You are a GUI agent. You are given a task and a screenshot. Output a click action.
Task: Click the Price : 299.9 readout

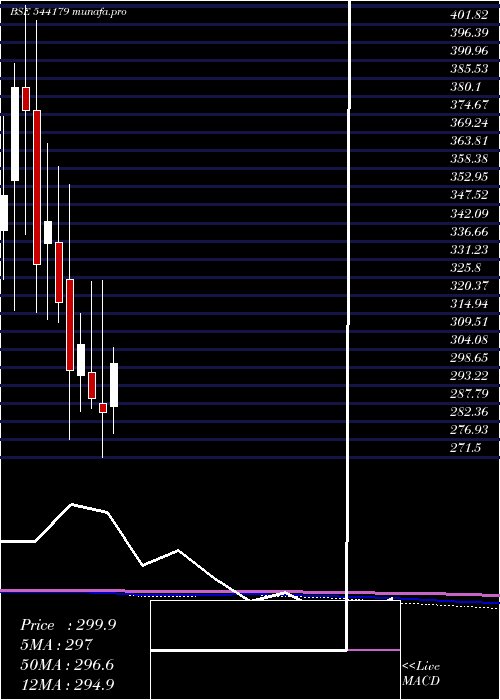coord(68,625)
